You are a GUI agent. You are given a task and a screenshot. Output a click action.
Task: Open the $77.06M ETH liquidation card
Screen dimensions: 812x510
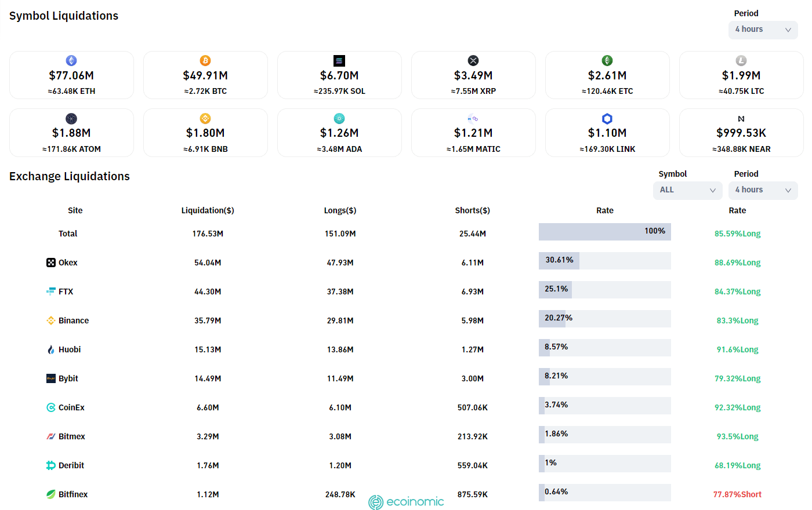click(71, 75)
